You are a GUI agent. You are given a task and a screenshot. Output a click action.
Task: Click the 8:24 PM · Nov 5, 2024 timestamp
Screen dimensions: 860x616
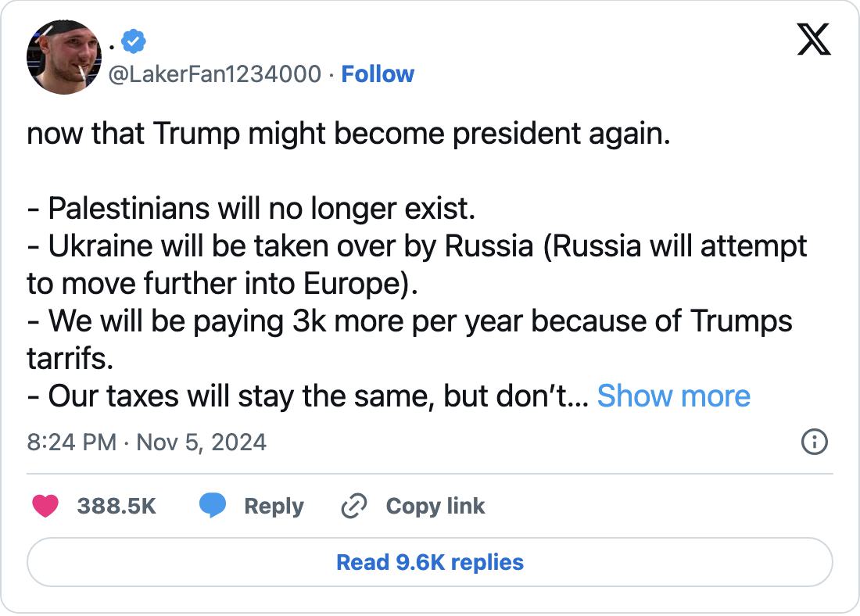146,442
